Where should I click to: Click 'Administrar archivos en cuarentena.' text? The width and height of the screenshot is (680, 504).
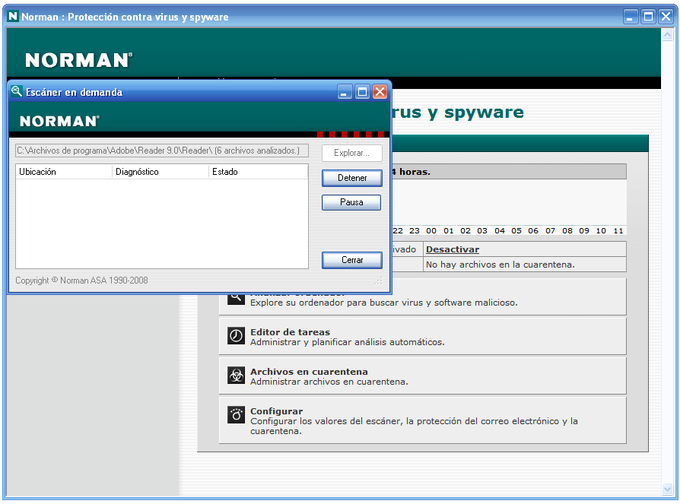click(x=329, y=382)
